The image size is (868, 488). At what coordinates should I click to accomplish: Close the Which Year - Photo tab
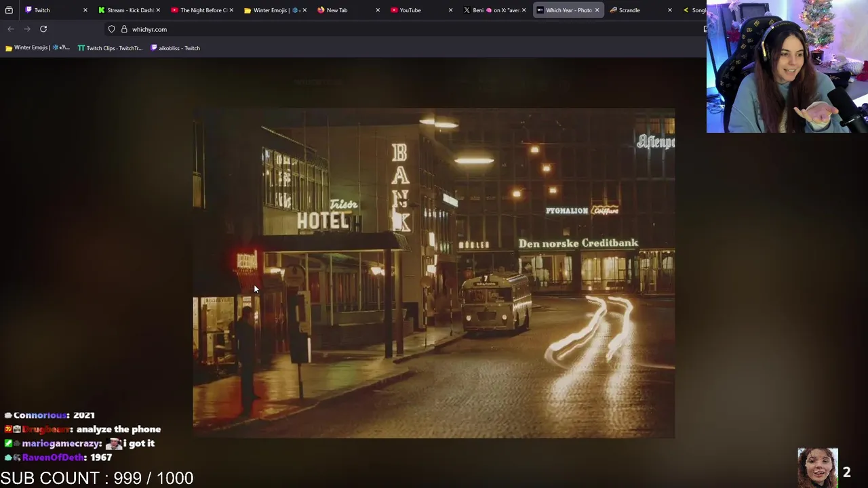click(597, 10)
